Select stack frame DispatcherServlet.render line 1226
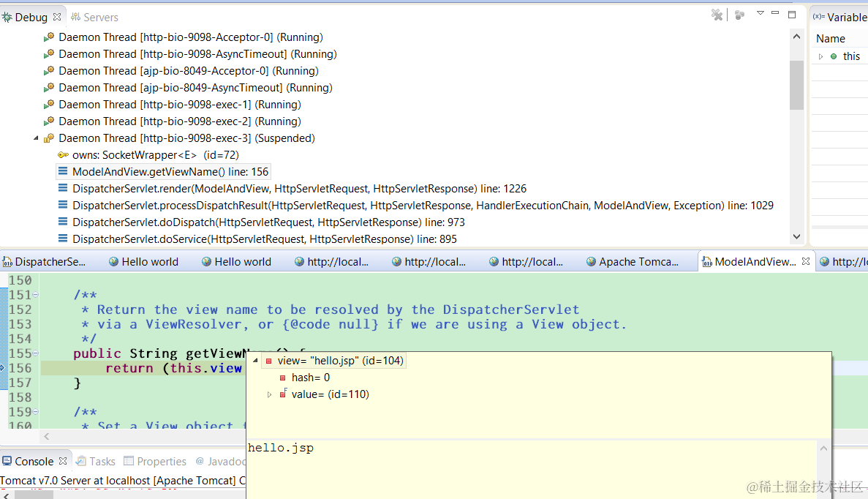Screen dimensions: 868x499 (x=299, y=189)
